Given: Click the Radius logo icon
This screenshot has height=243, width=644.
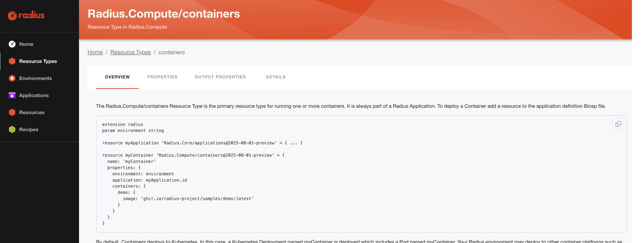Looking at the screenshot, I should click(13, 15).
